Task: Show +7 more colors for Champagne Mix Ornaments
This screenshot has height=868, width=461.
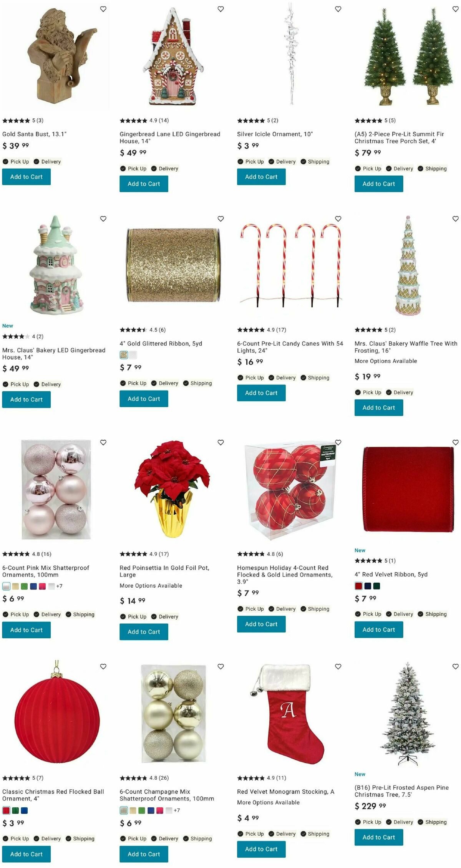Action: 177,810
